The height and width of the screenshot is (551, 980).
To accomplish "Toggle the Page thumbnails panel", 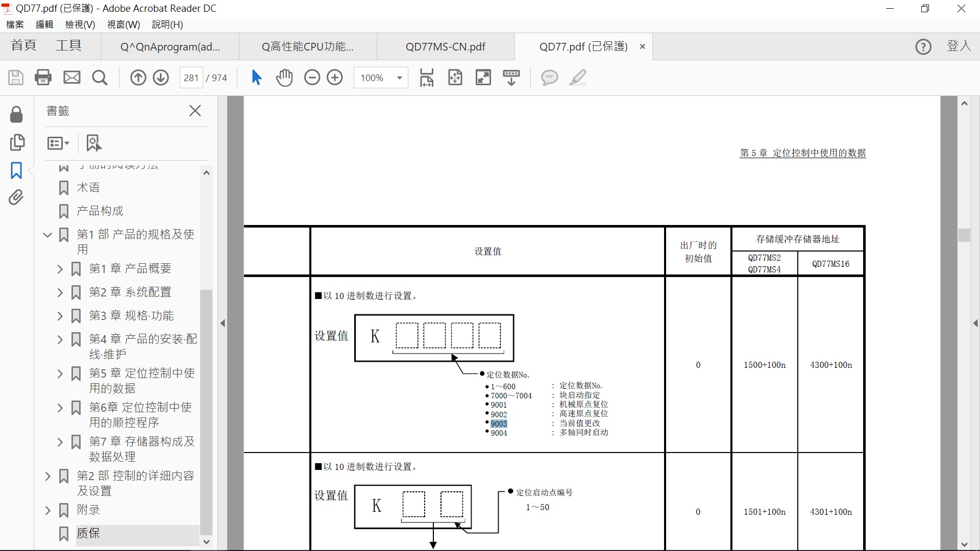I will click(x=17, y=142).
